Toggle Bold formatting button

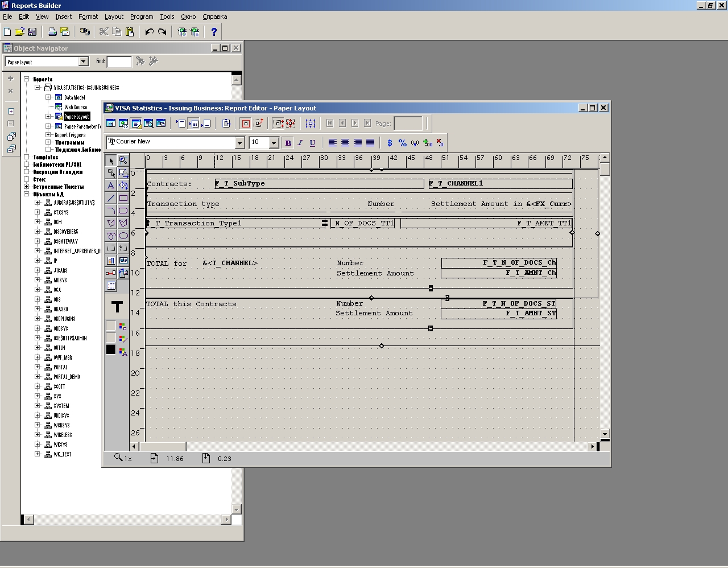point(288,143)
